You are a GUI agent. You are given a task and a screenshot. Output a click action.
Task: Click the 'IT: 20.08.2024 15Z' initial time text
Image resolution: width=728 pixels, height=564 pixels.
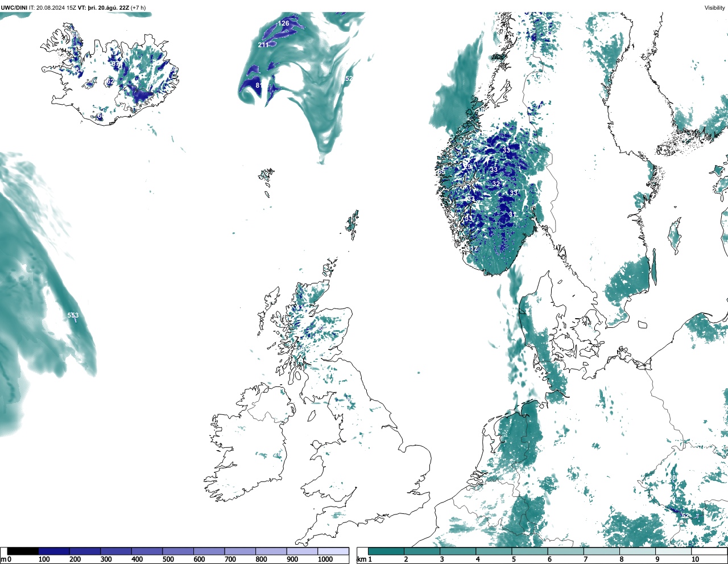tap(53, 7)
